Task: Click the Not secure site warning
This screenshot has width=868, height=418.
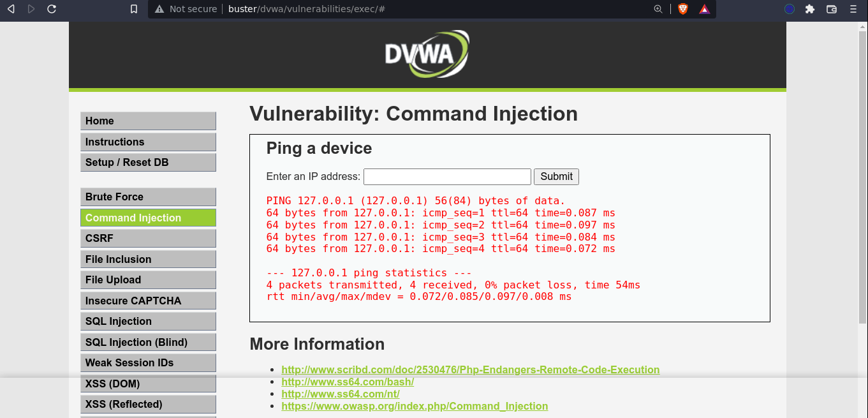Action: click(x=186, y=9)
